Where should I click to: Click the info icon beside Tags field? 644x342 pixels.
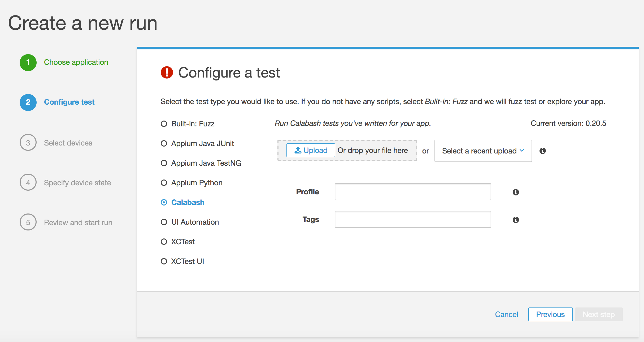coord(516,220)
